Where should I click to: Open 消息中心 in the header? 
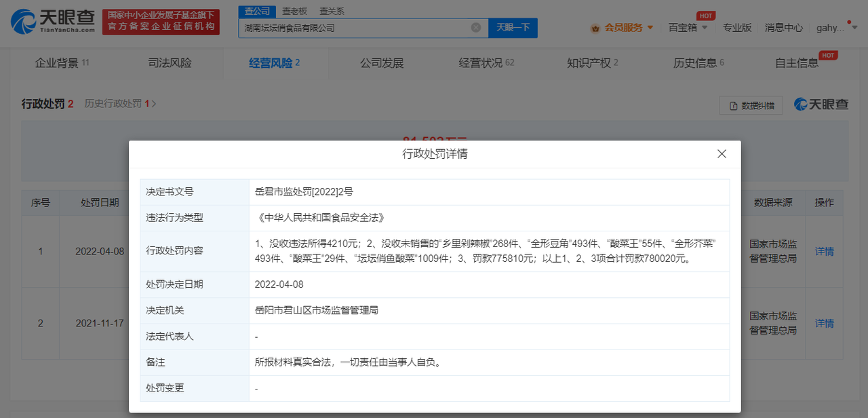point(783,28)
